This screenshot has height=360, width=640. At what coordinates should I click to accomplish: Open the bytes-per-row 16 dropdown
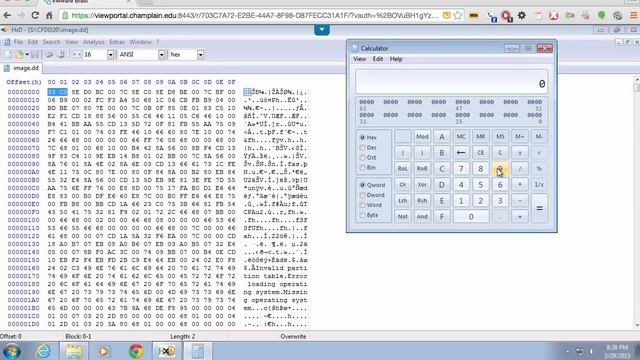tap(110, 54)
